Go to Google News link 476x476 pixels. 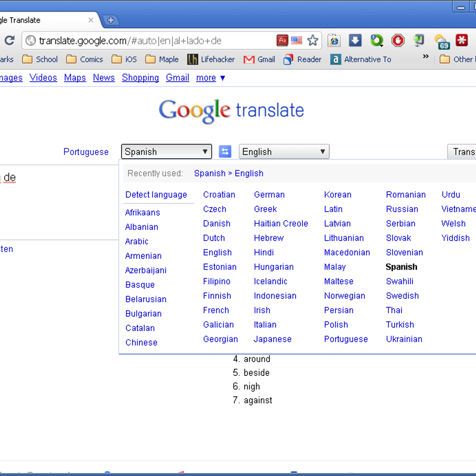104,78
